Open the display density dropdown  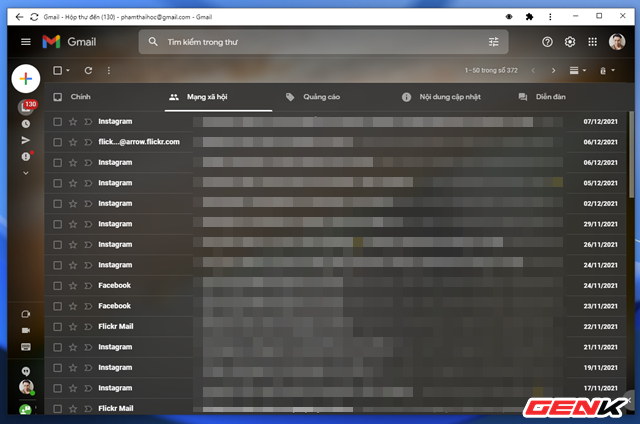click(578, 71)
